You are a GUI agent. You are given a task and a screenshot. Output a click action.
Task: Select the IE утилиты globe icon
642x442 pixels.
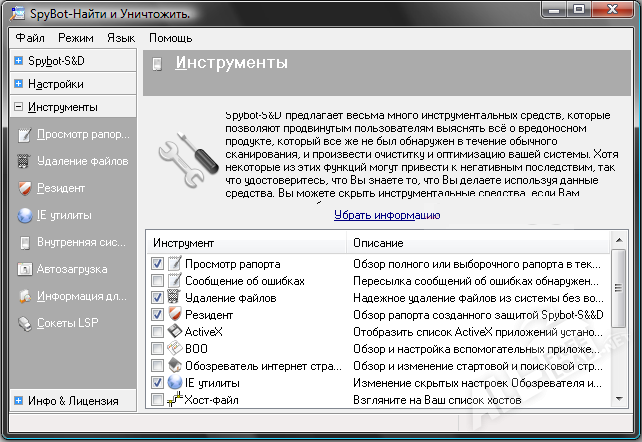24,215
